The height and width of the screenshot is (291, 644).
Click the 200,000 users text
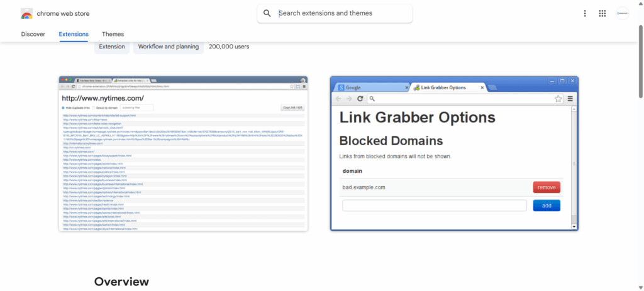click(229, 47)
